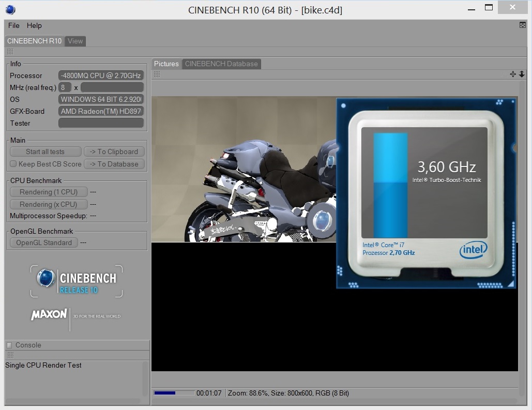Click the real frequency MHz field
Screen dimensions: 532x410
tap(112, 87)
